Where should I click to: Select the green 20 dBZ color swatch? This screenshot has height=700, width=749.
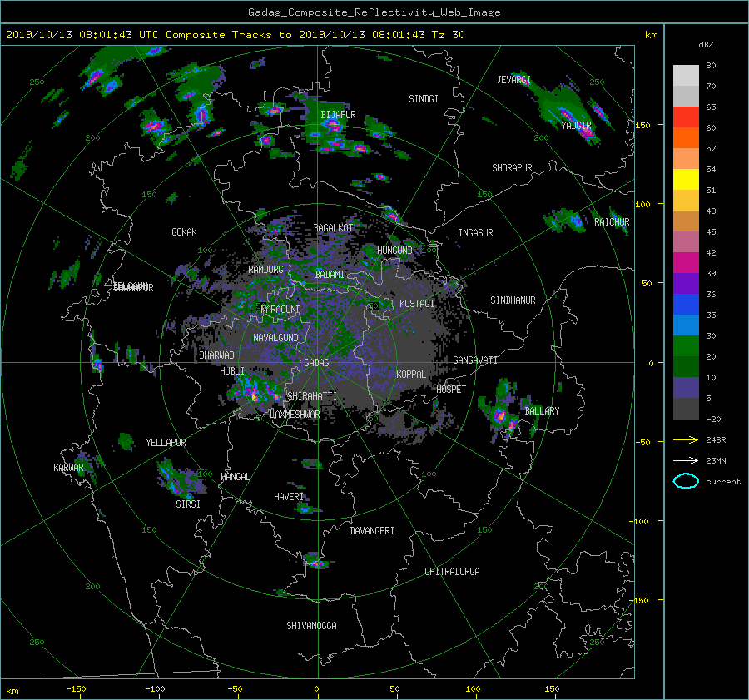point(686,346)
